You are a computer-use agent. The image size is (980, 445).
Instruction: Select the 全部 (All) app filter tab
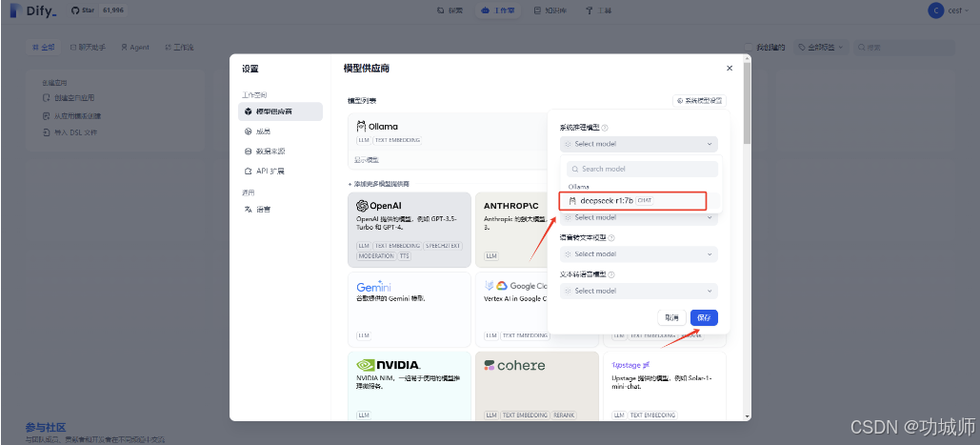pyautogui.click(x=43, y=47)
